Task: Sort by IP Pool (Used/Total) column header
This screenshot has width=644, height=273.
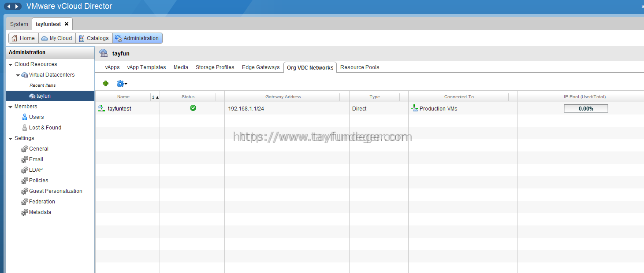Action: click(585, 97)
